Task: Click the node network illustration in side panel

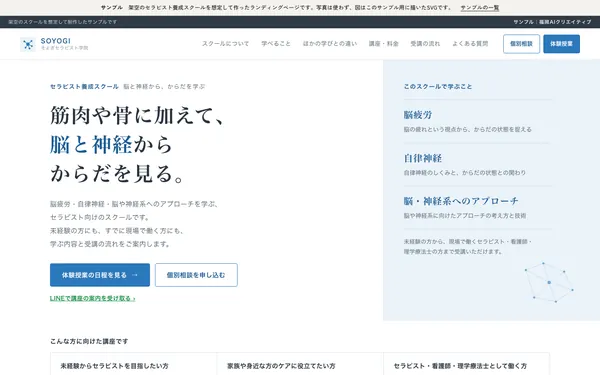Action: [549, 282]
